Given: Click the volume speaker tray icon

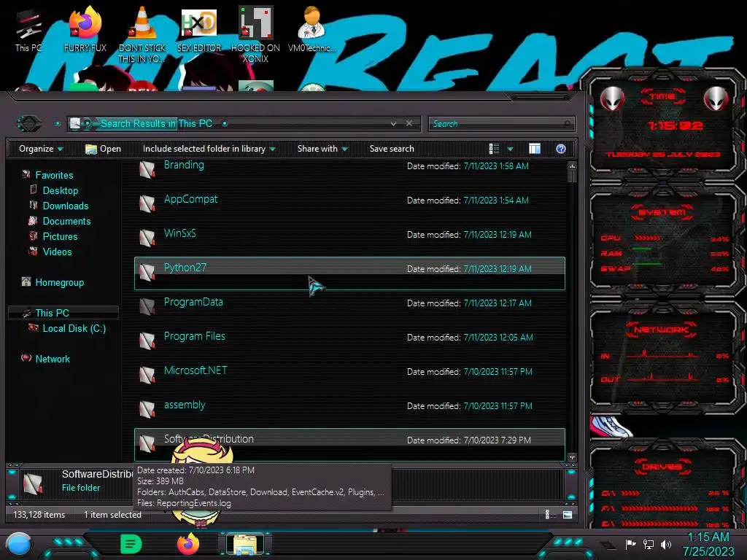Looking at the screenshot, I should 666,544.
